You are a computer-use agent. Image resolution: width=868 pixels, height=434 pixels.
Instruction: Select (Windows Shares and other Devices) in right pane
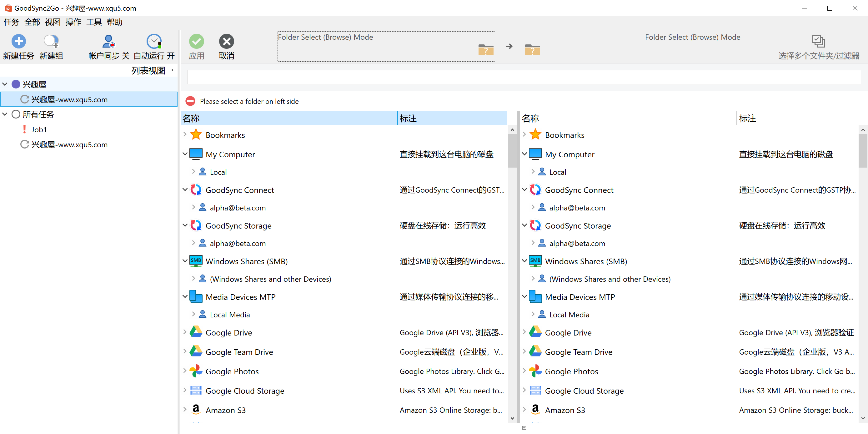tap(610, 279)
